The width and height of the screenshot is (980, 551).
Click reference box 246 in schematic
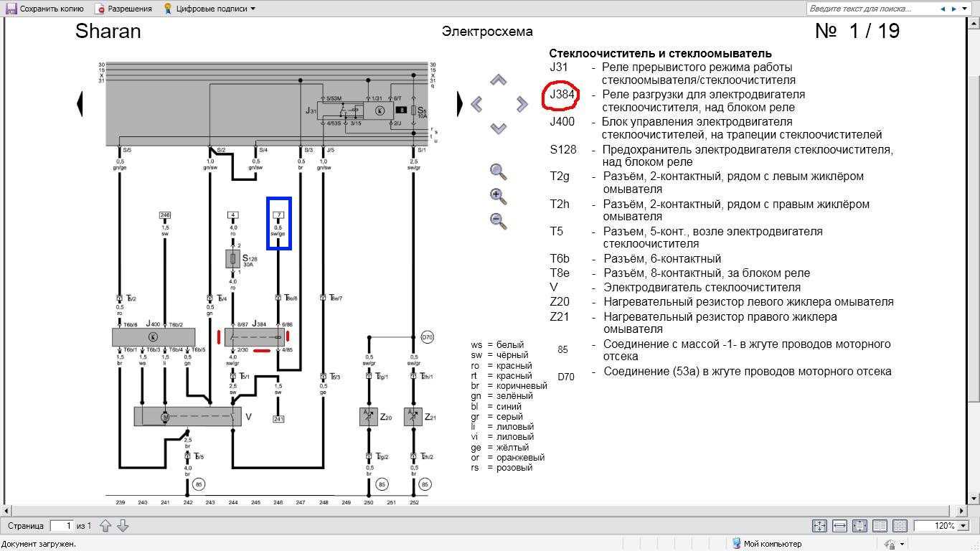(165, 215)
